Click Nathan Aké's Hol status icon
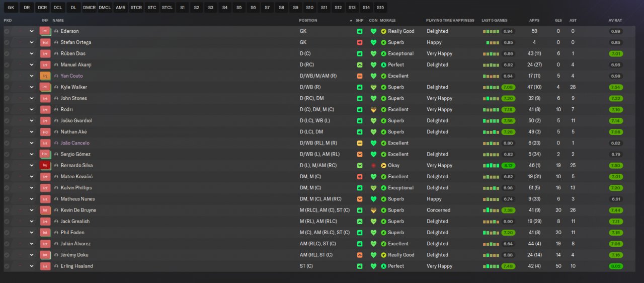The width and height of the screenshot is (644, 283). pos(45,132)
